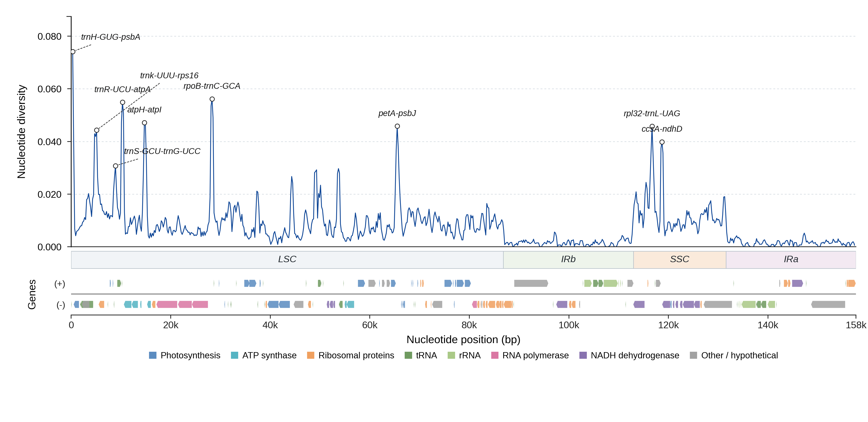Click the '40k' x-axis tick label
This screenshot has width=868, height=422.
pyautogui.click(x=270, y=325)
